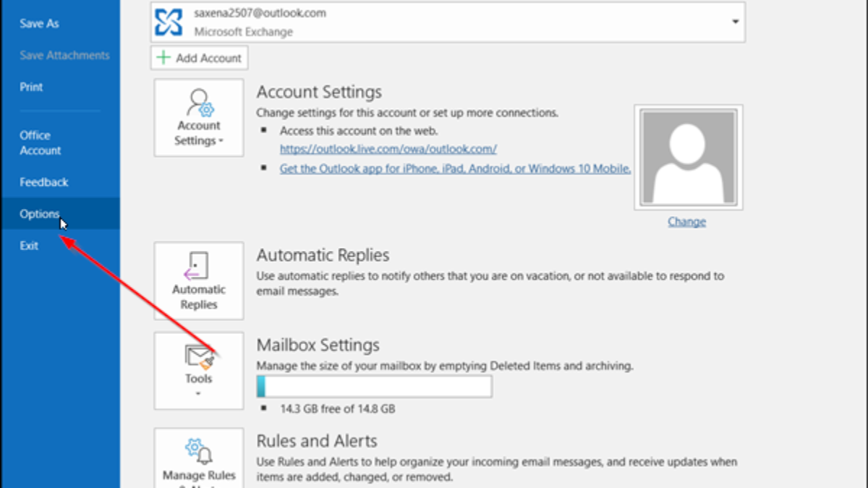Image resolution: width=868 pixels, height=488 pixels.
Task: Click the mailbox size progress bar
Action: pos(375,386)
